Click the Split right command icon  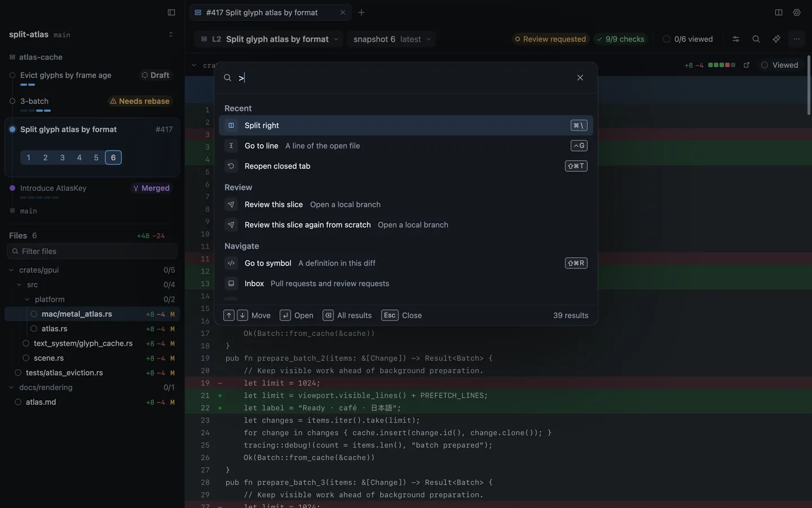[231, 125]
